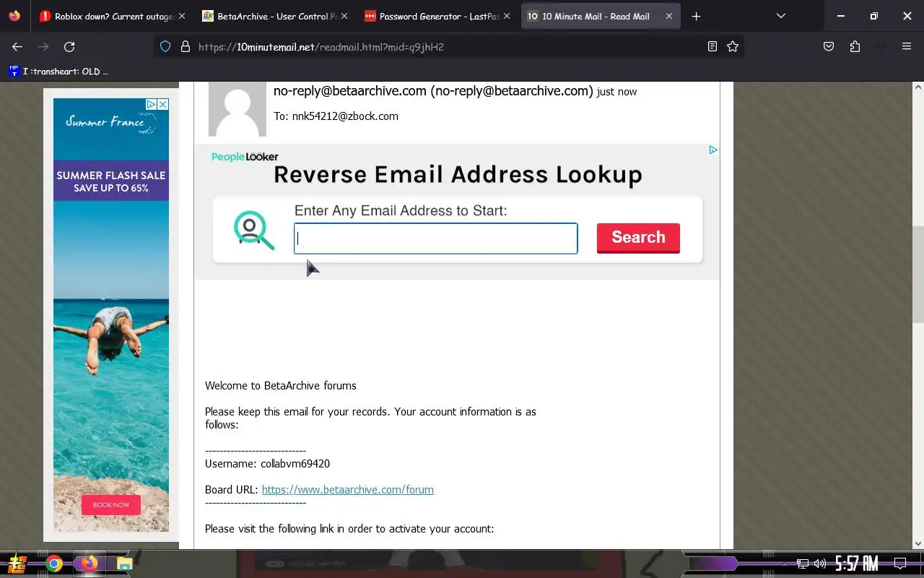The height and width of the screenshot is (578, 924).
Task: Close the Password Generator LastPass tab
Action: tap(506, 16)
